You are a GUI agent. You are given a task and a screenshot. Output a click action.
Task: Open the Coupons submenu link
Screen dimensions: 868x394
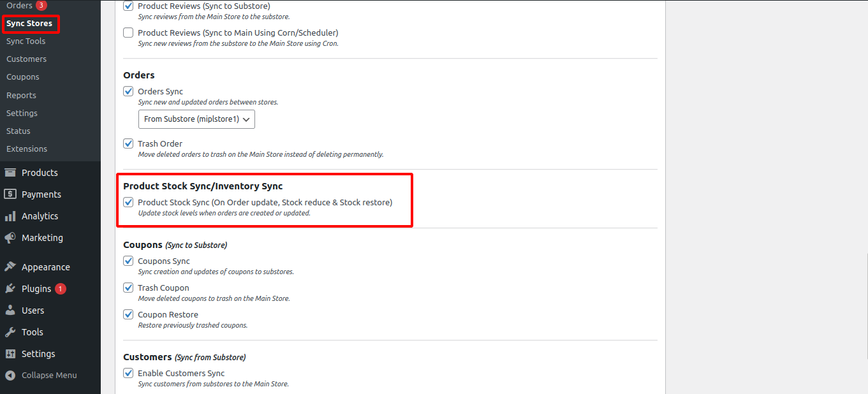[x=23, y=77]
